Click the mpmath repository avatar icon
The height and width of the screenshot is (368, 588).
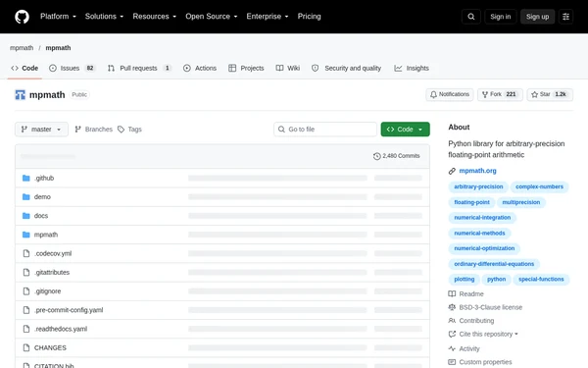[20, 94]
